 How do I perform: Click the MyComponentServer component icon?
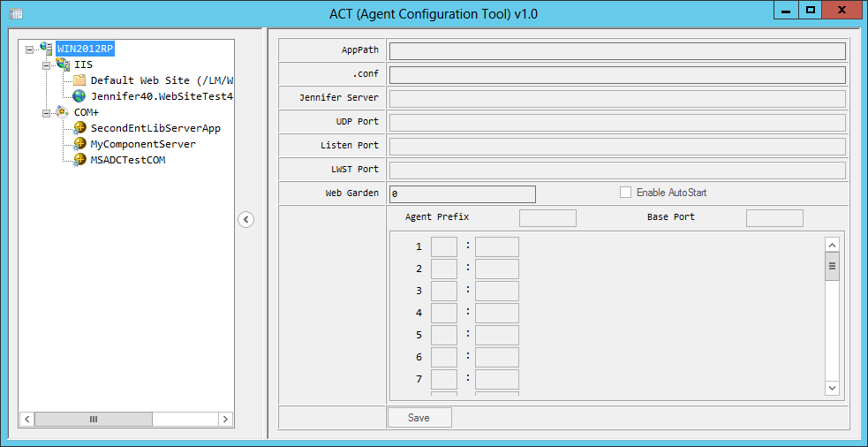(x=79, y=145)
